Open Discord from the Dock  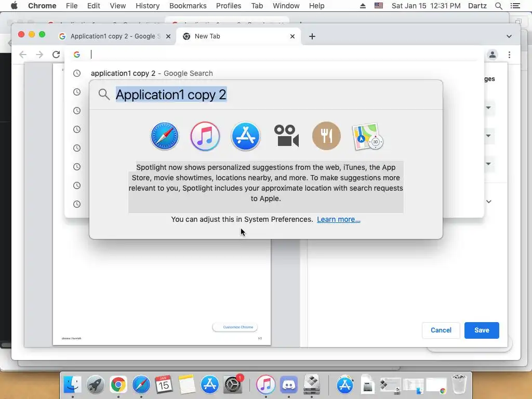(x=289, y=384)
